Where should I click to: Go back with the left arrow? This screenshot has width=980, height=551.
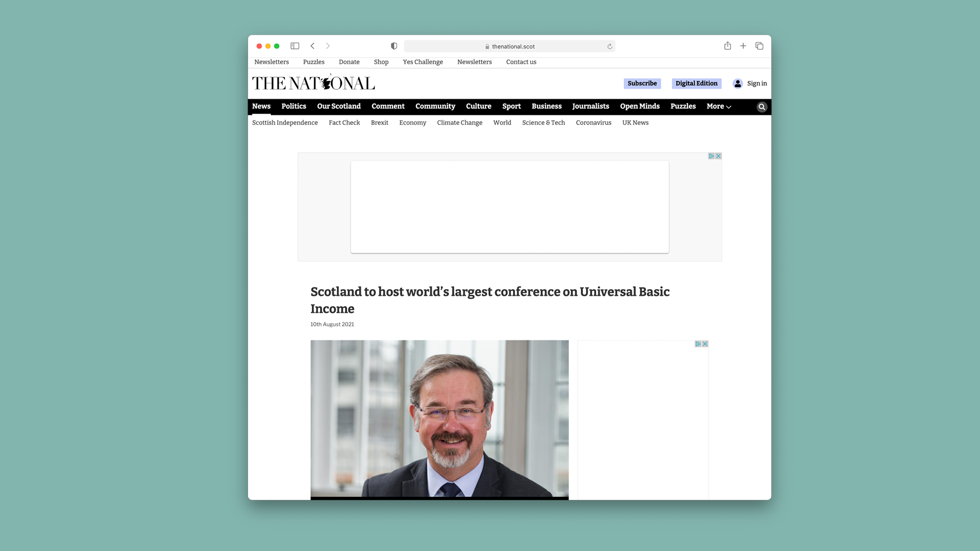[x=312, y=46]
